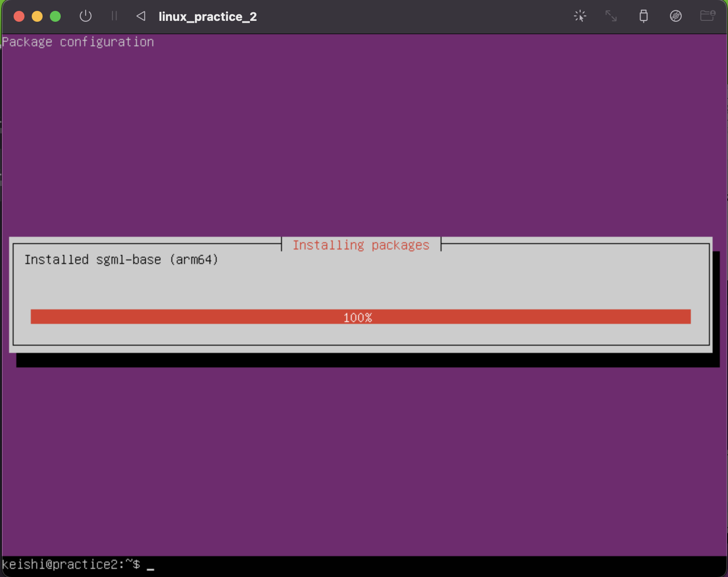The width and height of the screenshot is (728, 577).
Task: Click the power shutdown icon in toolbar
Action: tap(86, 16)
